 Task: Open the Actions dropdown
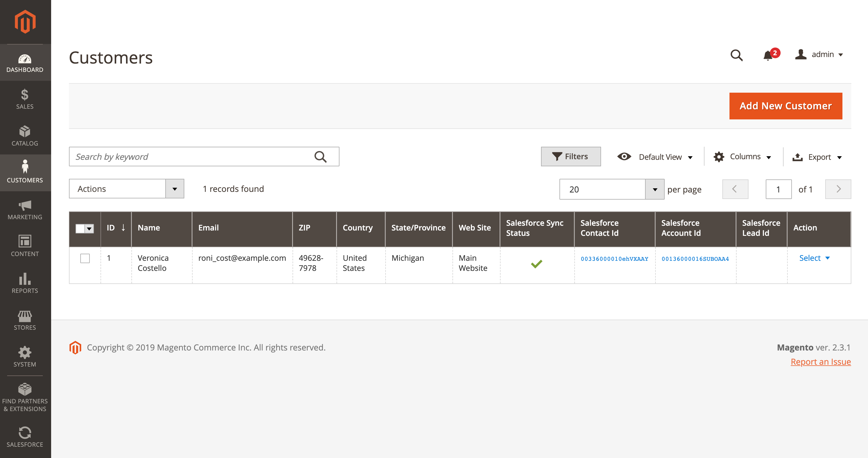point(126,189)
